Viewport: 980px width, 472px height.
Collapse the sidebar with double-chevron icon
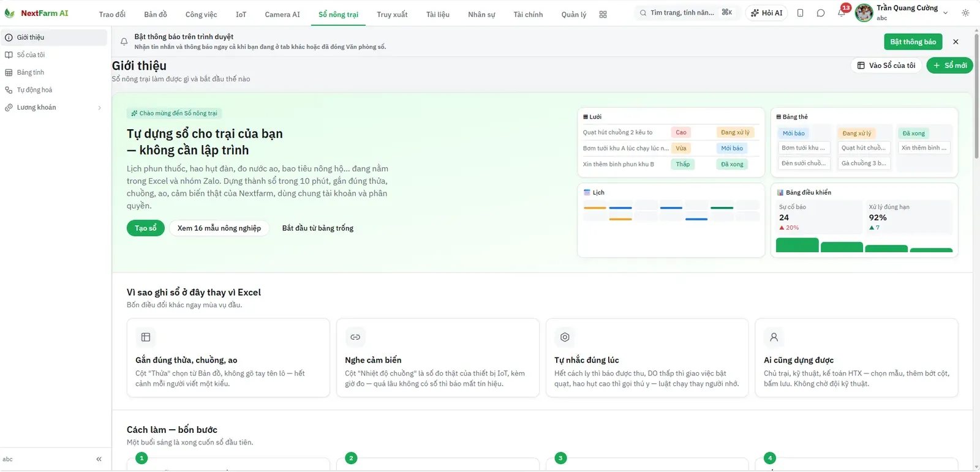pos(99,459)
